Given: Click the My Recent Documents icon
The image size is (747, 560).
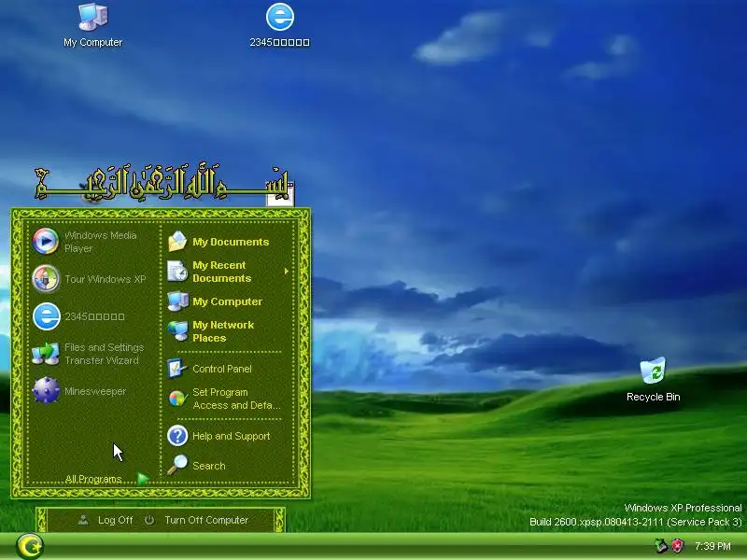Looking at the screenshot, I should (x=177, y=272).
